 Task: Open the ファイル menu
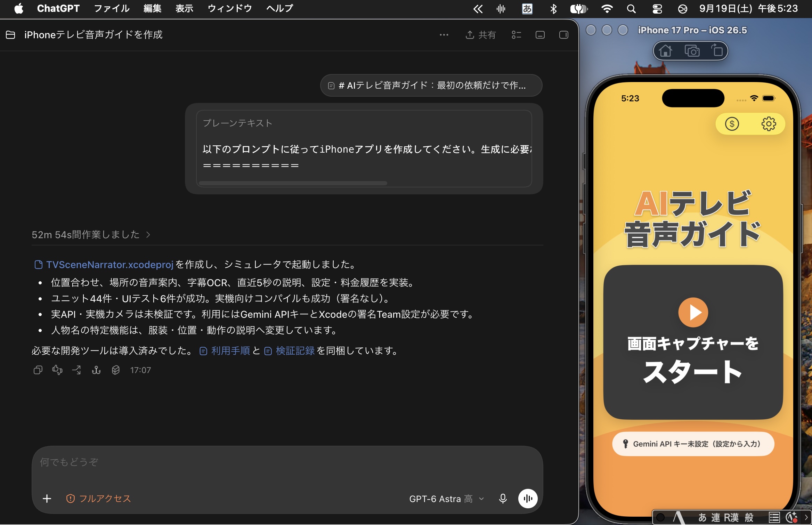112,8
